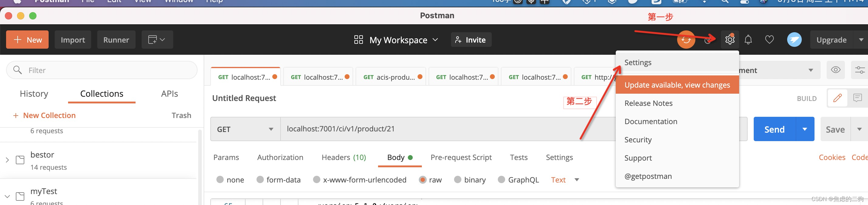Select first localhost:7... request tab
This screenshot has width=868, height=205.
(246, 77)
